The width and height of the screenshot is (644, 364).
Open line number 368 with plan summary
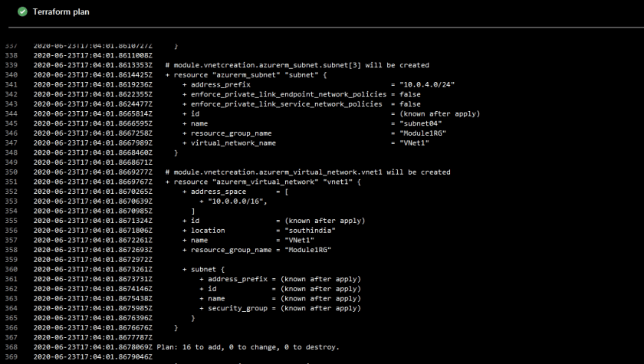(11, 346)
